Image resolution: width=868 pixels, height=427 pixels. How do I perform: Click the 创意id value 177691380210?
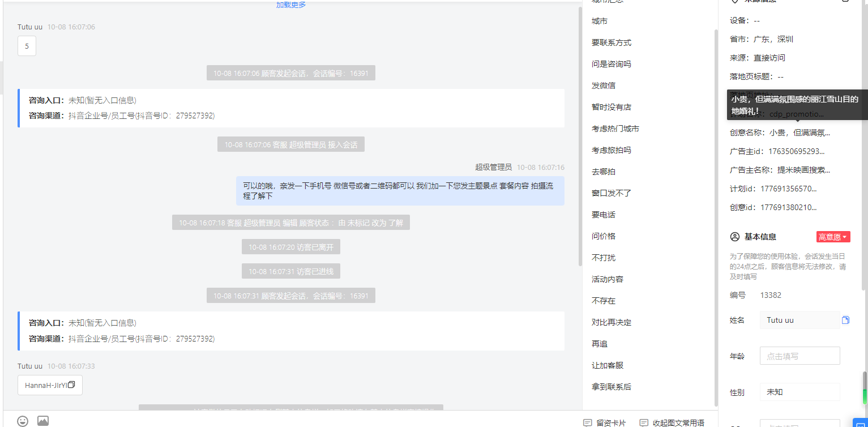[788, 207]
